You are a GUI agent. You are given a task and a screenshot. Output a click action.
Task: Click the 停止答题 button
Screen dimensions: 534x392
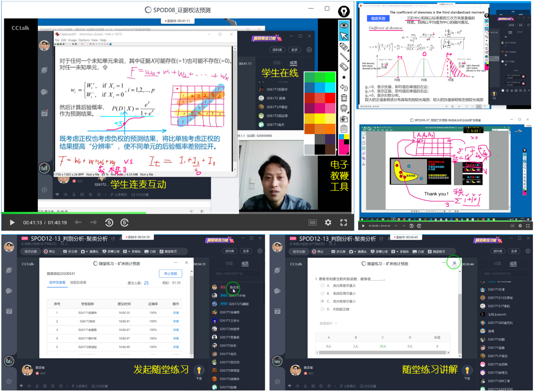170,274
